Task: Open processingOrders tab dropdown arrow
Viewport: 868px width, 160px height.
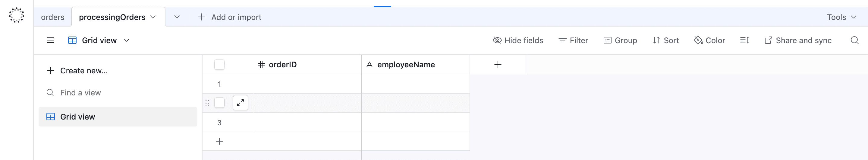Action: [153, 17]
